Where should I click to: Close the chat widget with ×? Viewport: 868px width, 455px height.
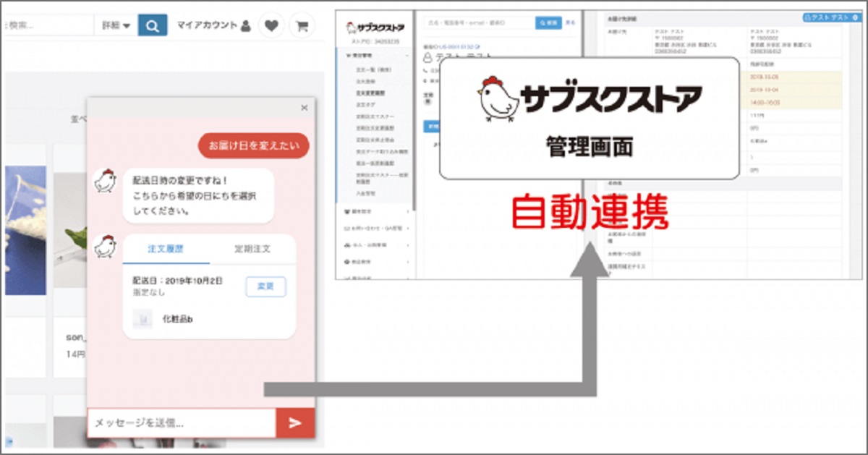pyautogui.click(x=305, y=107)
